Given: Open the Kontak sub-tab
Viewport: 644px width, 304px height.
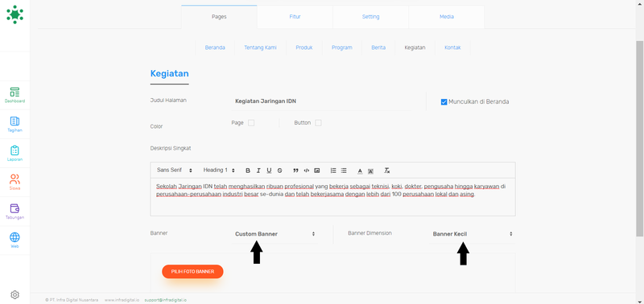Looking at the screenshot, I should tap(452, 47).
